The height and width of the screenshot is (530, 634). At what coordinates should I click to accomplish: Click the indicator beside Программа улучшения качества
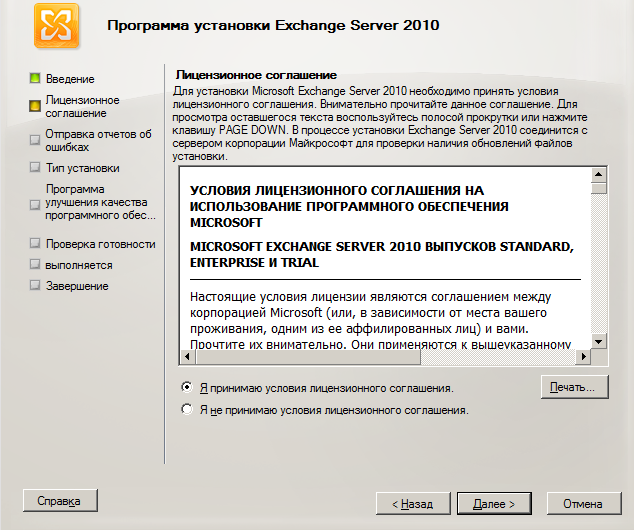coord(35,205)
